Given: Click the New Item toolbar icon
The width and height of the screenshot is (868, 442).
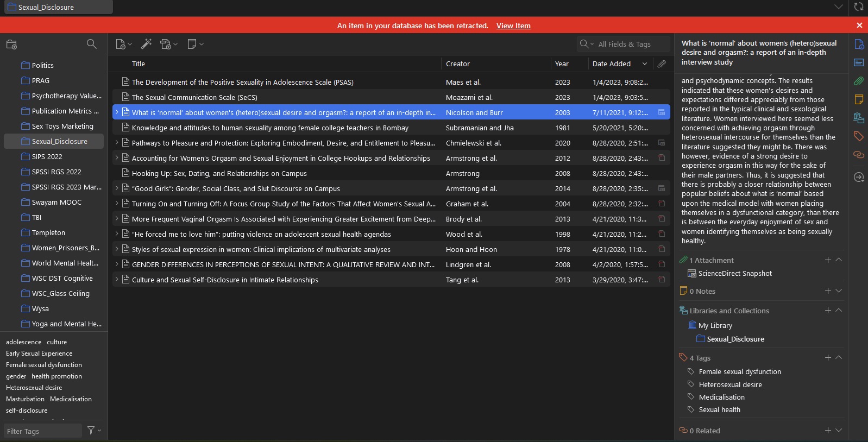Looking at the screenshot, I should pos(121,45).
